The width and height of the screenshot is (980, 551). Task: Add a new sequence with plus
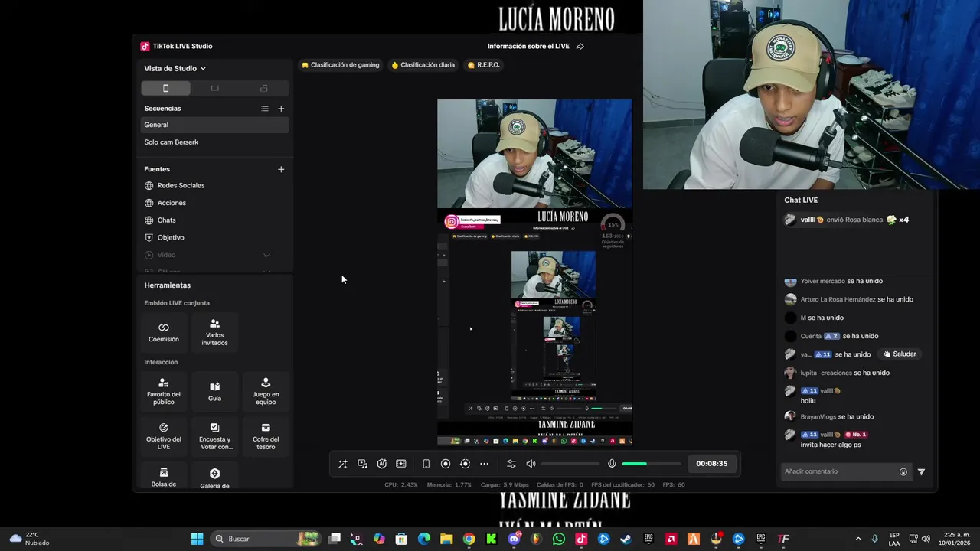pyautogui.click(x=281, y=109)
